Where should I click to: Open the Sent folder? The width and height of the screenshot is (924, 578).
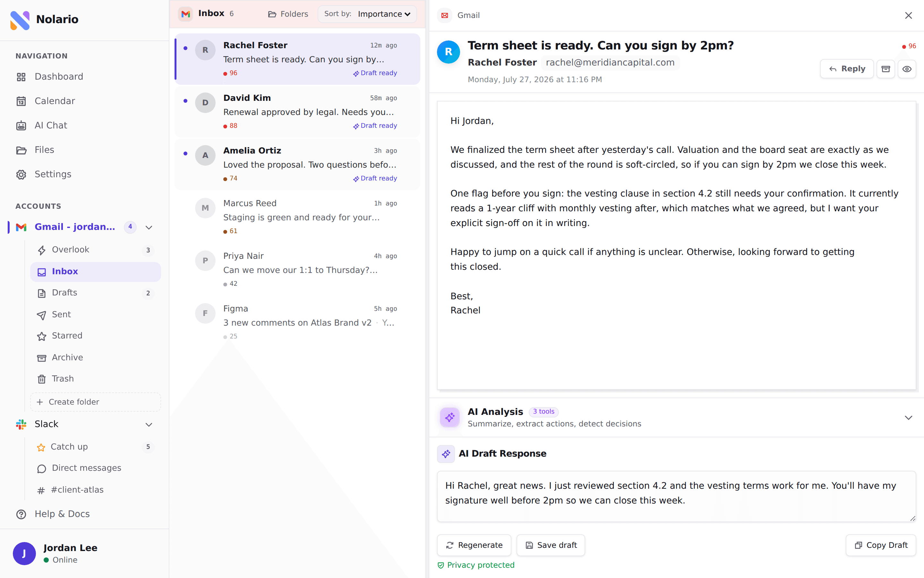tap(96, 315)
